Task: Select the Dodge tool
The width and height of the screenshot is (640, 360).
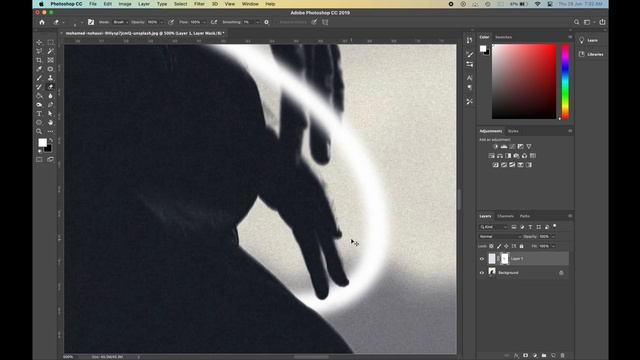Action: click(x=39, y=105)
